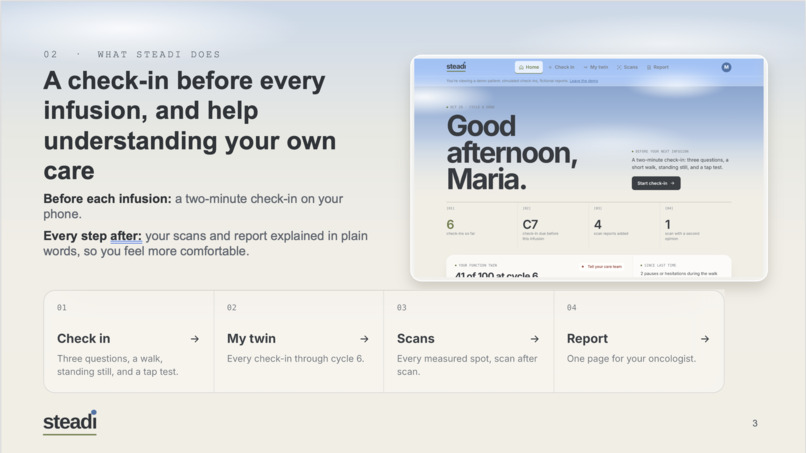
Task: Click the arrow on My twin card
Action: (x=364, y=339)
